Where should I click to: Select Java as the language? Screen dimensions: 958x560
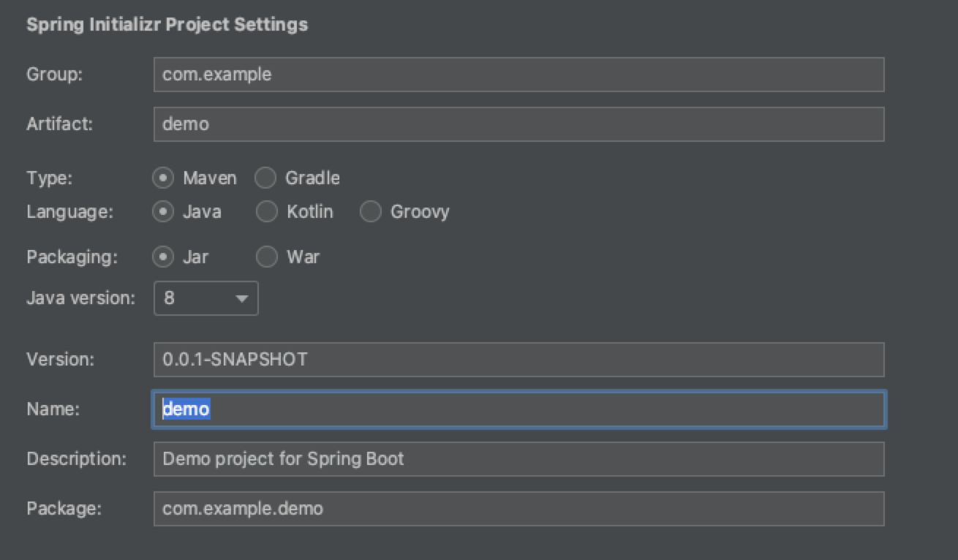[x=165, y=212]
